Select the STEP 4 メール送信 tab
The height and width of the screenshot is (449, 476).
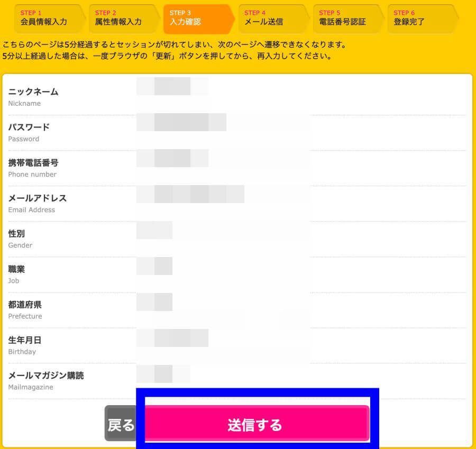(x=273, y=19)
